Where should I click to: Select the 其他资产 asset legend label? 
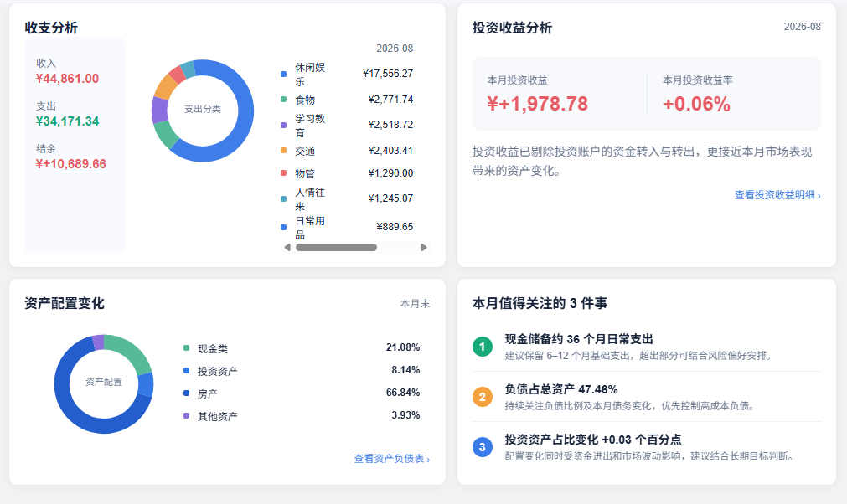[218, 417]
